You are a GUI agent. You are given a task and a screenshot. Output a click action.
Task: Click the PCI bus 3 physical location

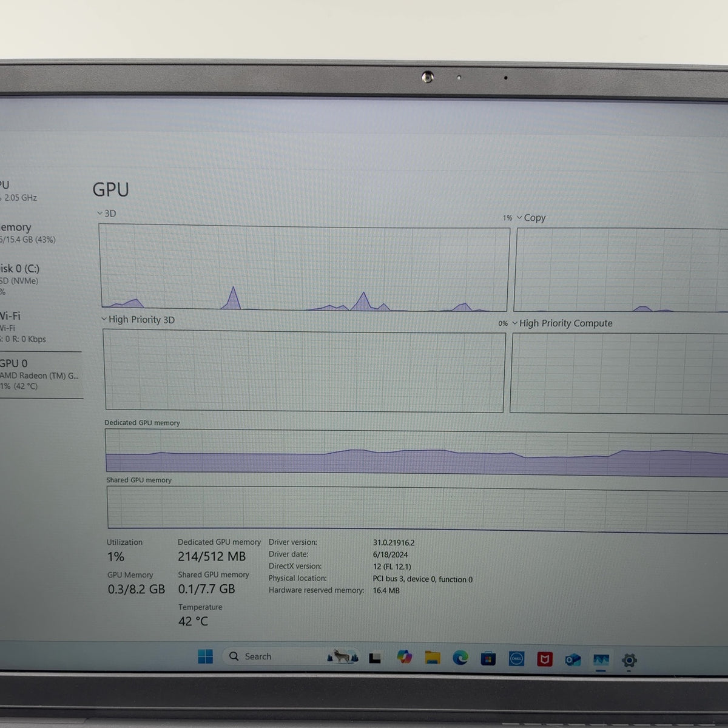coord(423,579)
